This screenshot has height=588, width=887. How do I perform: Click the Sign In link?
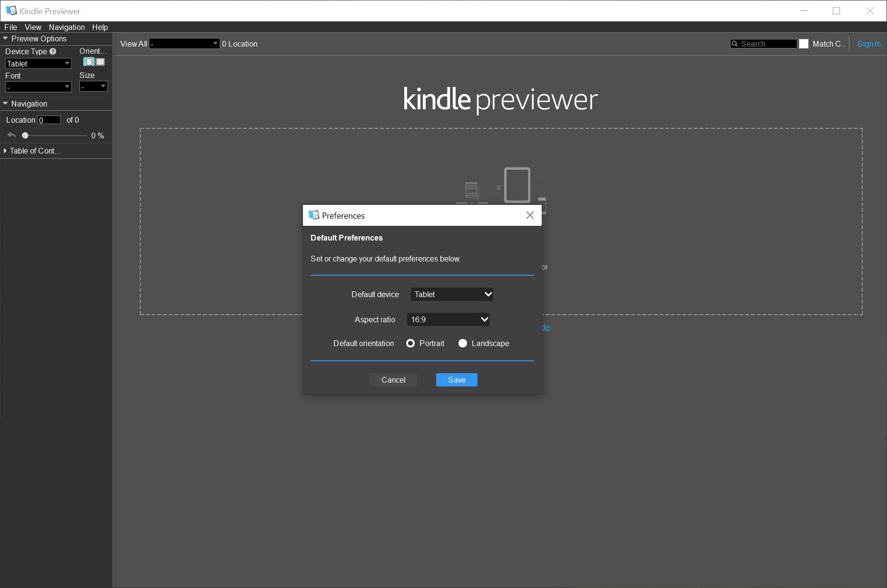869,44
